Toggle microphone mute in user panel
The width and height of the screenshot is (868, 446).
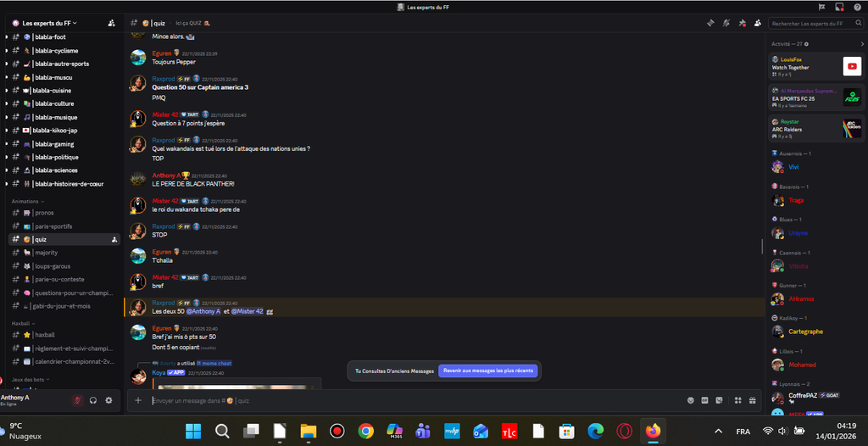tap(77, 400)
